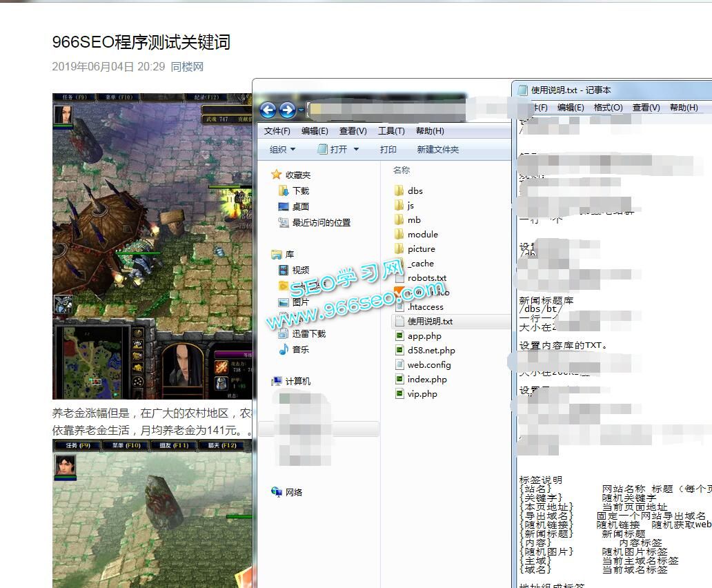Click the Notepad icon in the 使用说明.txt title bar
The height and width of the screenshot is (588, 712).
point(522,90)
